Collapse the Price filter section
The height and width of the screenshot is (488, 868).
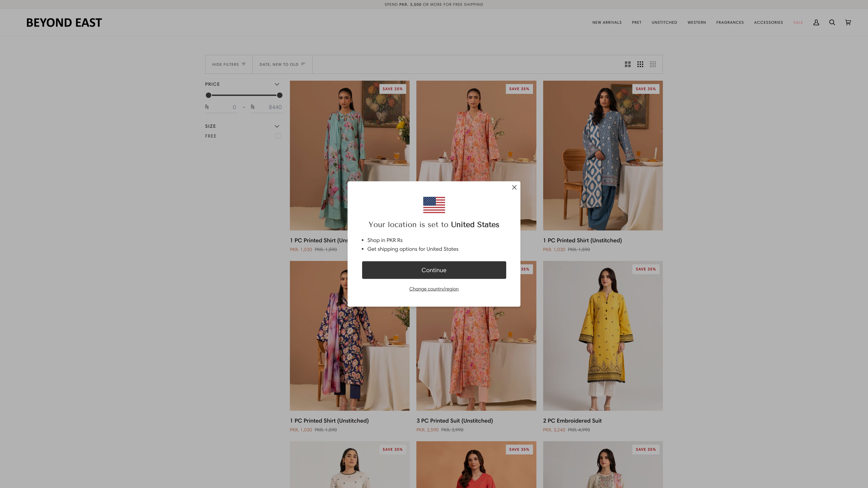[x=277, y=84]
